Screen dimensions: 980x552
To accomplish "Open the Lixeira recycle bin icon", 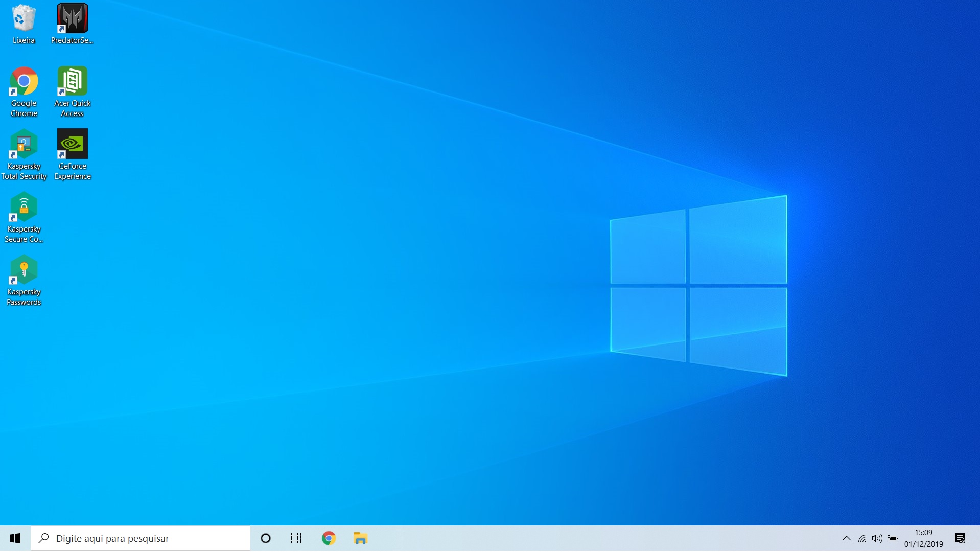I will (x=24, y=24).
